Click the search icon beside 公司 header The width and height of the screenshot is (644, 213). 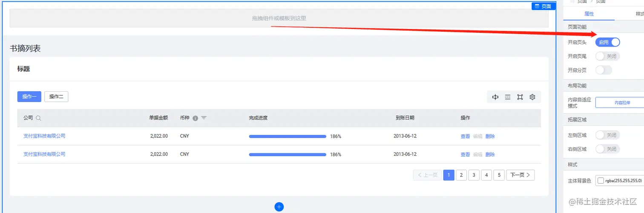38,118
